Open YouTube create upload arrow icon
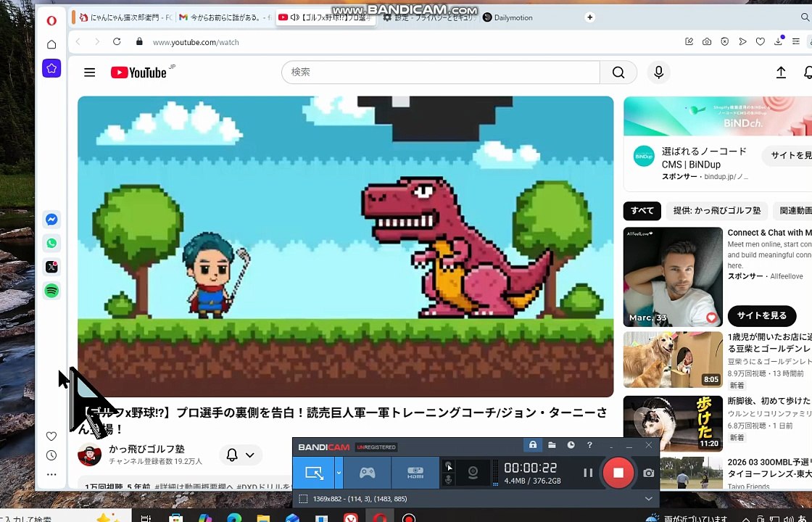812x522 pixels. (781, 72)
